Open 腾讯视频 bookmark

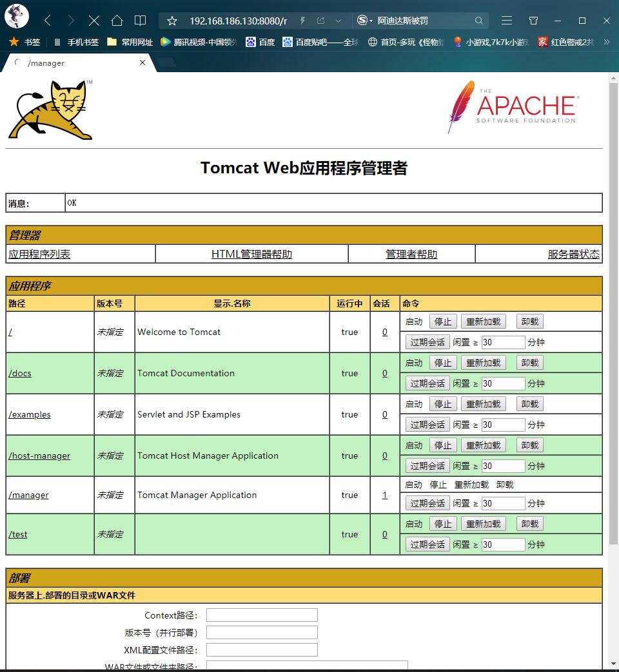pos(199,42)
